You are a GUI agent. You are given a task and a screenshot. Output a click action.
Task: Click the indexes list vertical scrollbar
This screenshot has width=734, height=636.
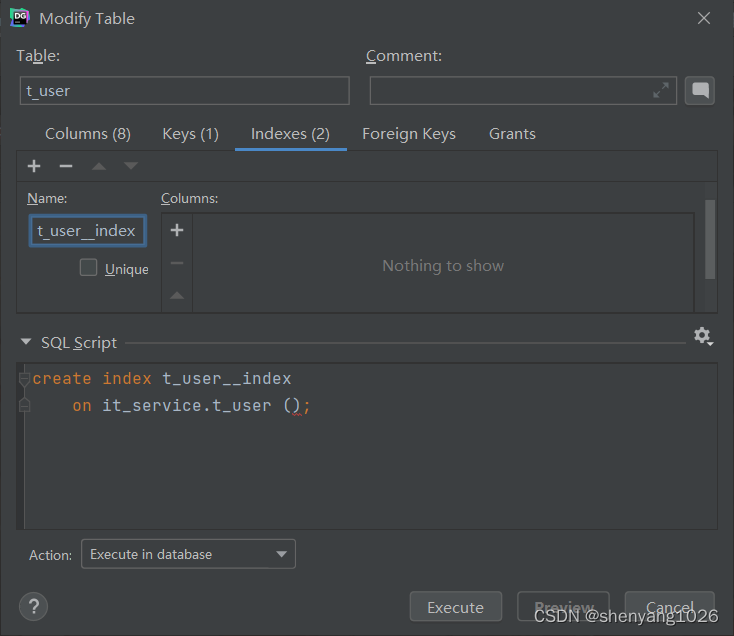[710, 240]
